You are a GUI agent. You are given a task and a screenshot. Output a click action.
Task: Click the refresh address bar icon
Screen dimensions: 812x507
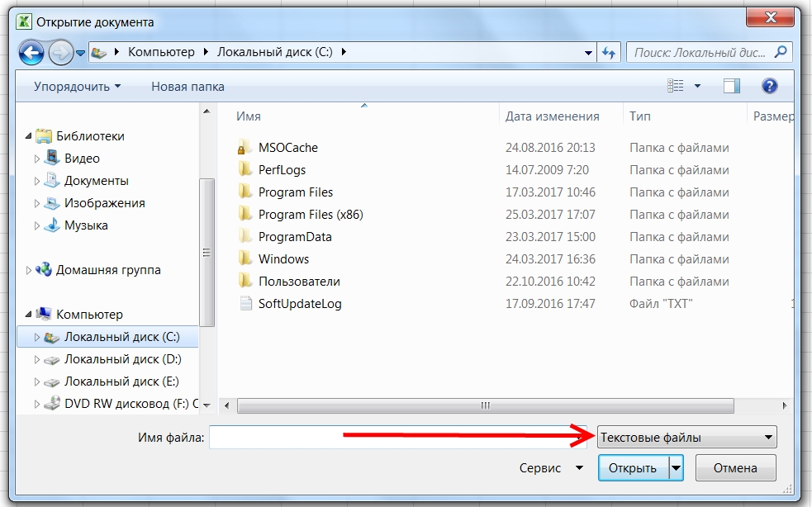[609, 52]
